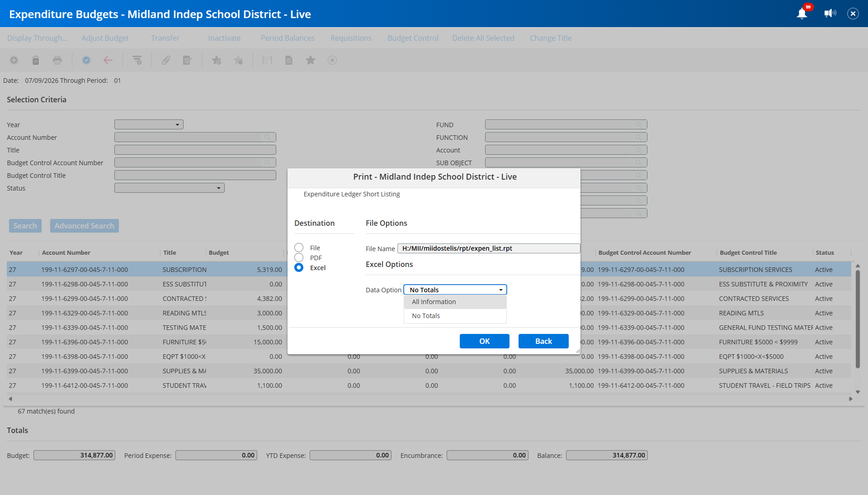
Task: Select the Excel destination radio button
Action: point(299,267)
